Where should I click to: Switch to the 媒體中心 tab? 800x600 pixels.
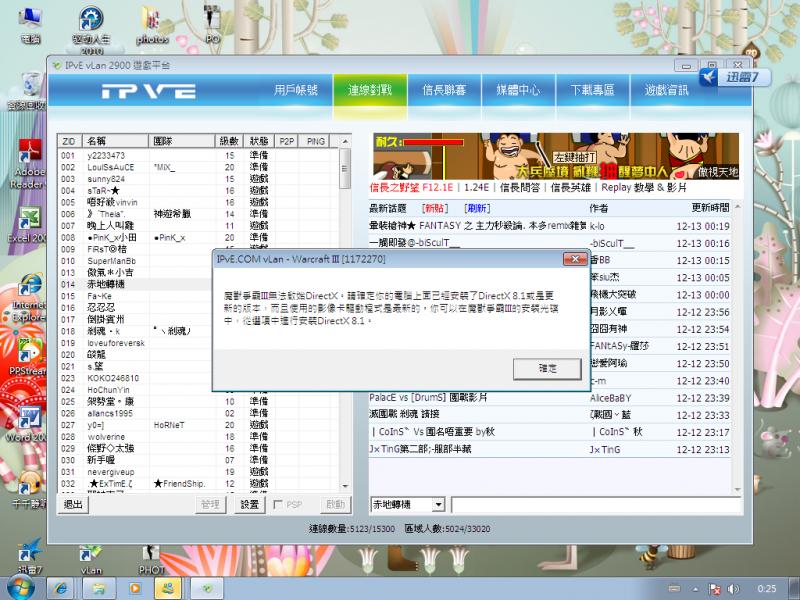tap(518, 88)
